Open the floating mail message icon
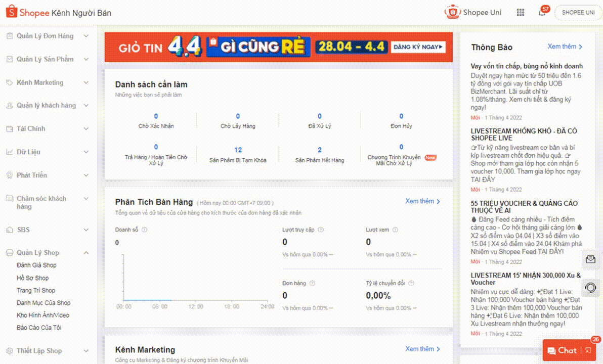This screenshot has height=364, width=603. click(590, 259)
